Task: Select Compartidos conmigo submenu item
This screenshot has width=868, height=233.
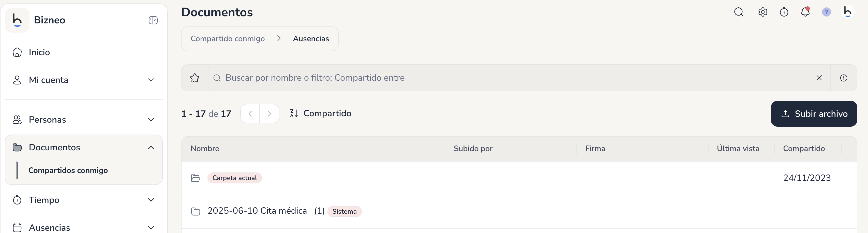Action: tap(68, 170)
